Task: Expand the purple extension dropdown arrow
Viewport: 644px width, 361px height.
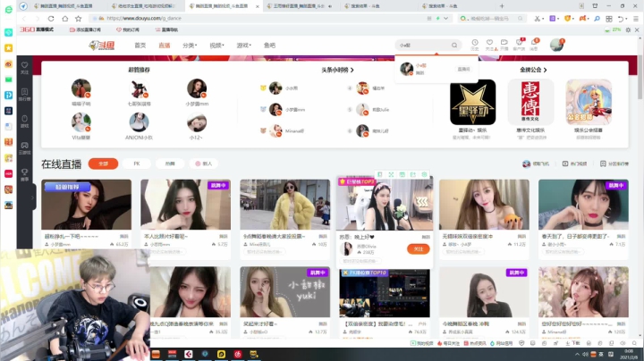Action: (x=559, y=19)
